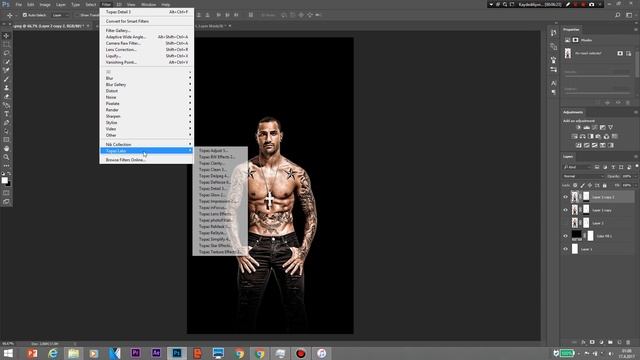The width and height of the screenshot is (640, 360).
Task: Select the Move tool
Action: (x=6, y=36)
